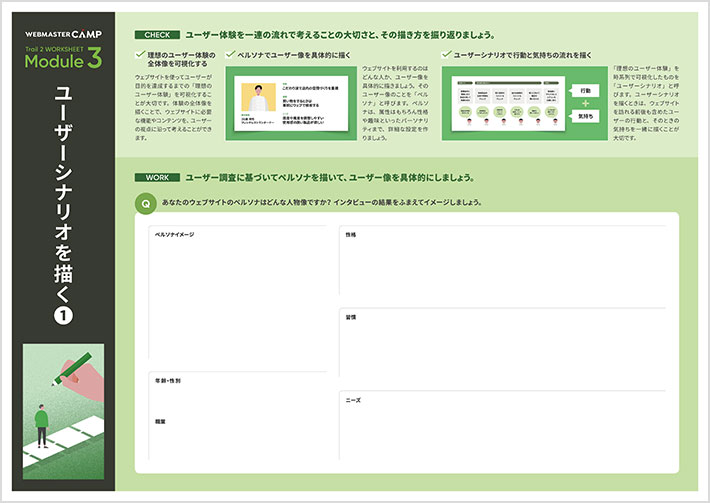Click the ニーズ input box
Screen dimensions: 710x503
[x=503, y=425]
